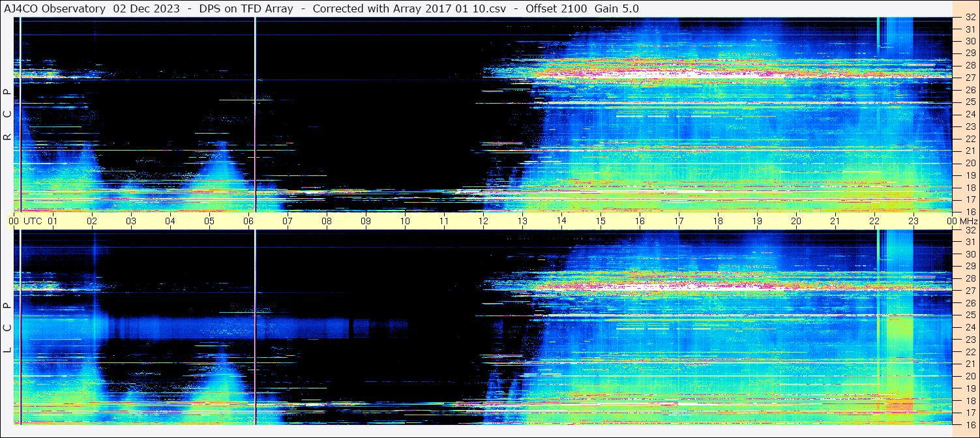Viewport: 980px width, 438px height.
Task: Select the 06 hour tick label
Action: coord(248,221)
